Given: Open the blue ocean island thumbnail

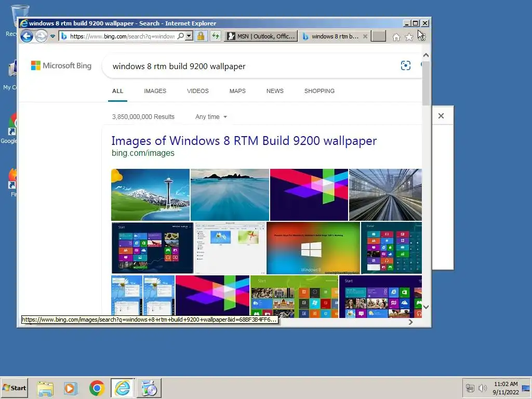Looking at the screenshot, I should pos(230,195).
